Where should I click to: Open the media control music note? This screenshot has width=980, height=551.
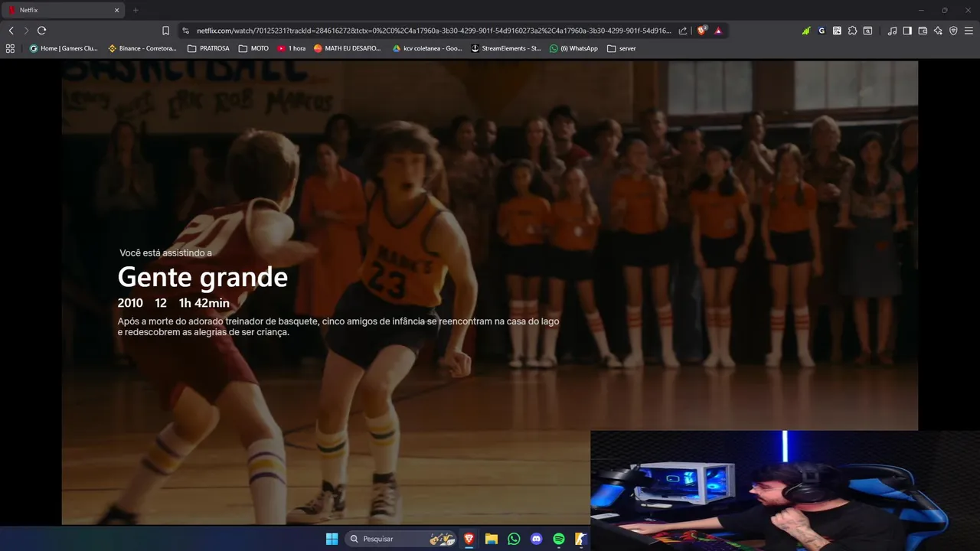point(892,31)
